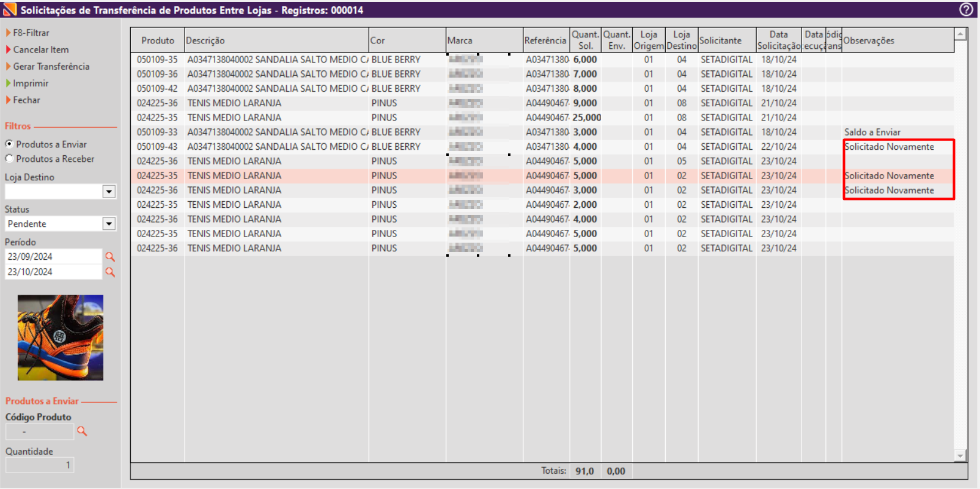Click F8-Filtrar command
980x489 pixels.
click(31, 33)
